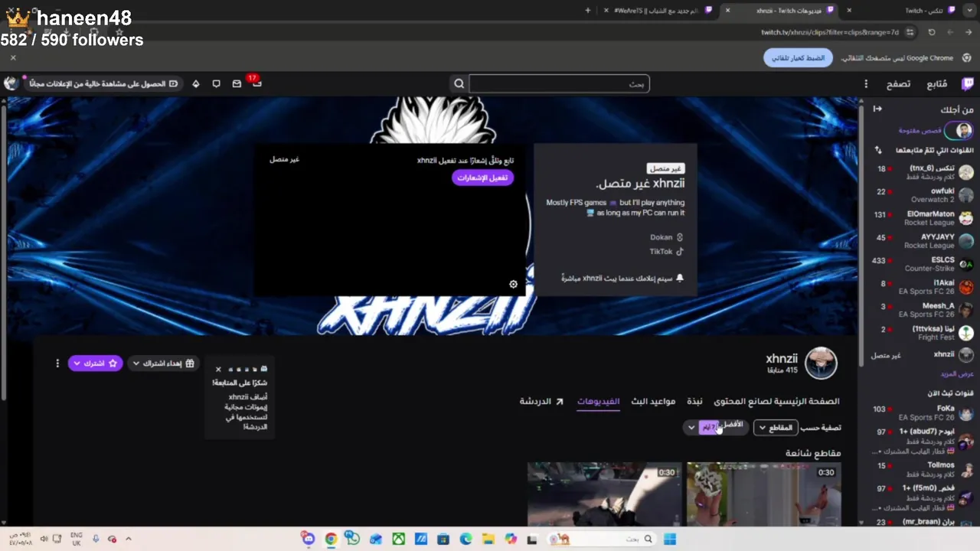Screen dimensions: 980x551
Task: Show hidden system tray icons
Action: pyautogui.click(x=128, y=539)
